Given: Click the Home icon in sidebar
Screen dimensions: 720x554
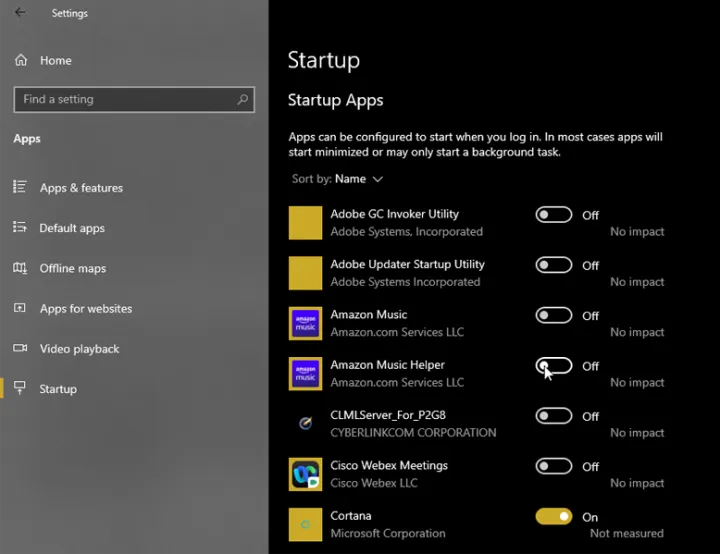Looking at the screenshot, I should point(21,60).
